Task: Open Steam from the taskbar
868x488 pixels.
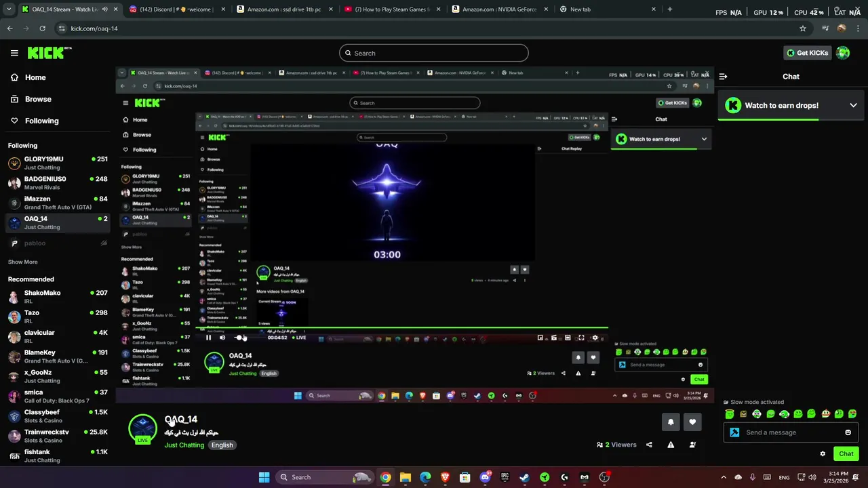Action: (525, 477)
